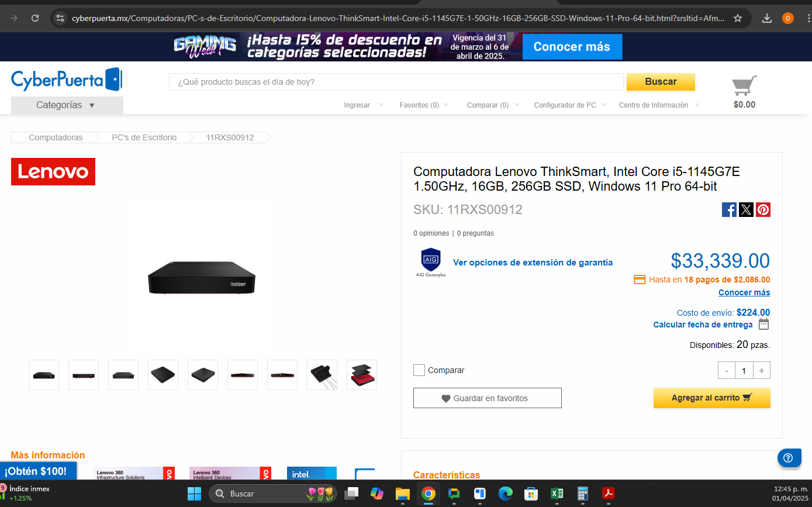Viewport: 812px width, 507px height.
Task: Open the blue help question mark button
Action: 789,457
